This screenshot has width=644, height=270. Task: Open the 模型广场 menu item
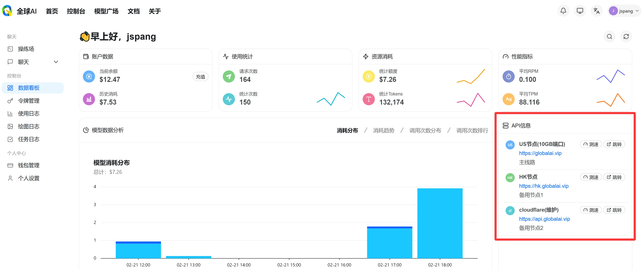pos(106,11)
